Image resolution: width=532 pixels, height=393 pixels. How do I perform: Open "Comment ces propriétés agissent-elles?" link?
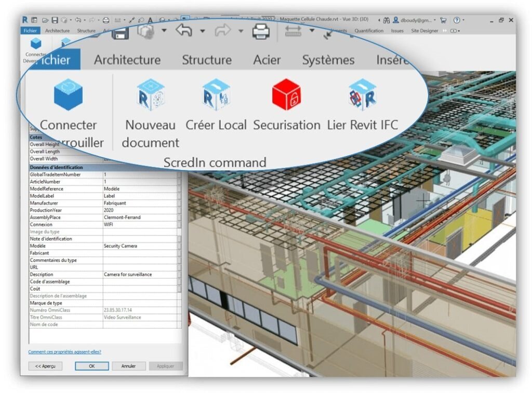tap(64, 351)
